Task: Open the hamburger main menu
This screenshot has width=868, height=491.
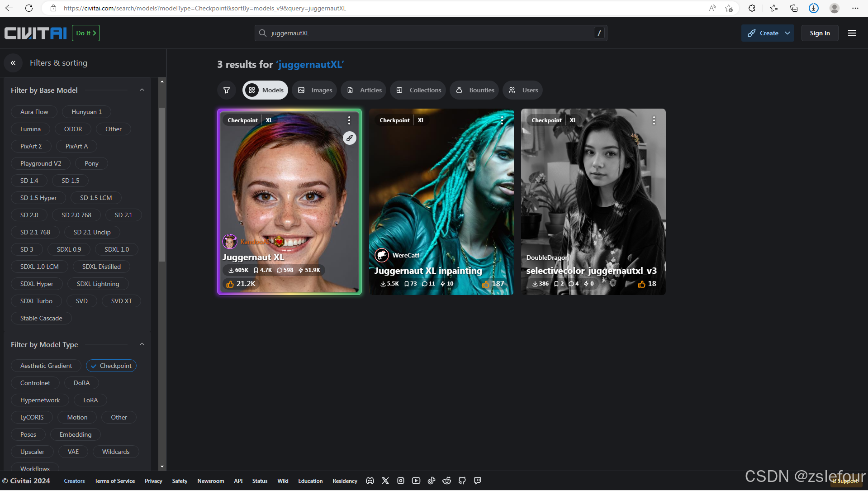Action: (x=852, y=33)
